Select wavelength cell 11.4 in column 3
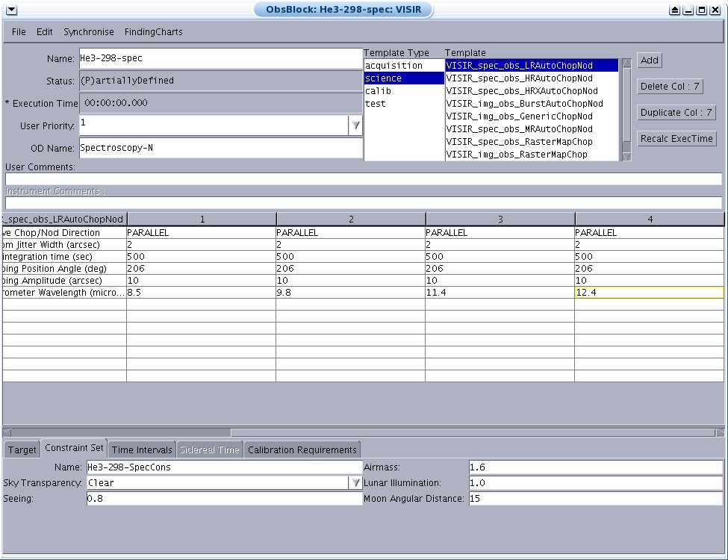 point(500,293)
